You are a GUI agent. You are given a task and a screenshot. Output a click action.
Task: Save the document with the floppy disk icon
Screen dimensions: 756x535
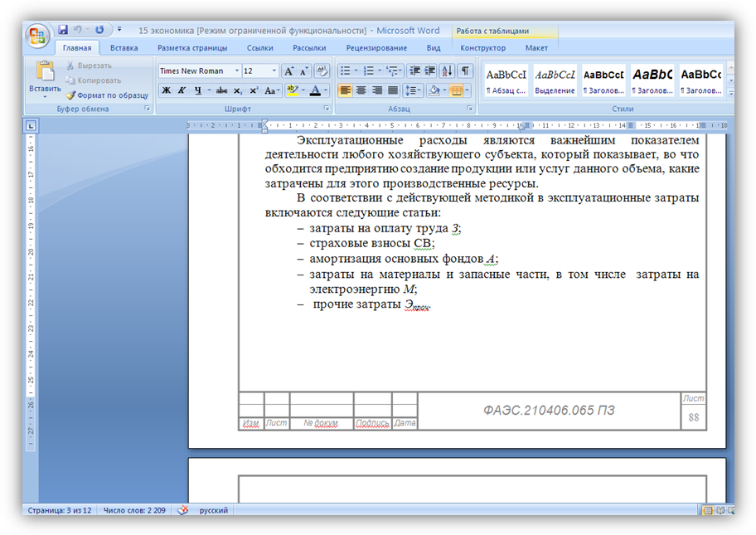(63, 30)
